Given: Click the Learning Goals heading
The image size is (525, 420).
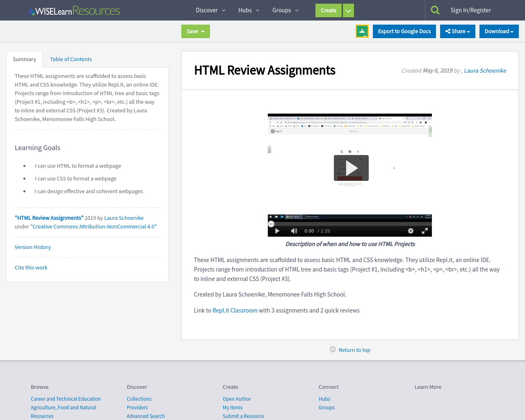Looking at the screenshot, I should pos(37,148).
